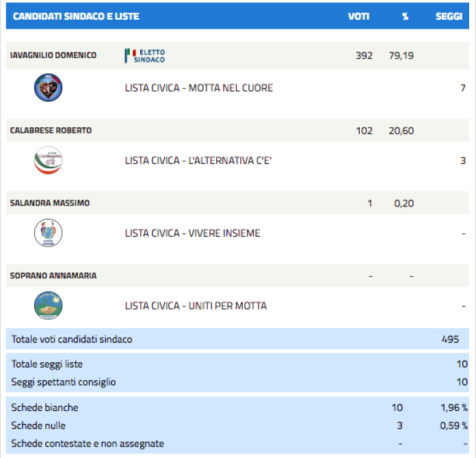Click the percentage 79,19
Viewport: 476px width, 458px height.
(x=401, y=55)
